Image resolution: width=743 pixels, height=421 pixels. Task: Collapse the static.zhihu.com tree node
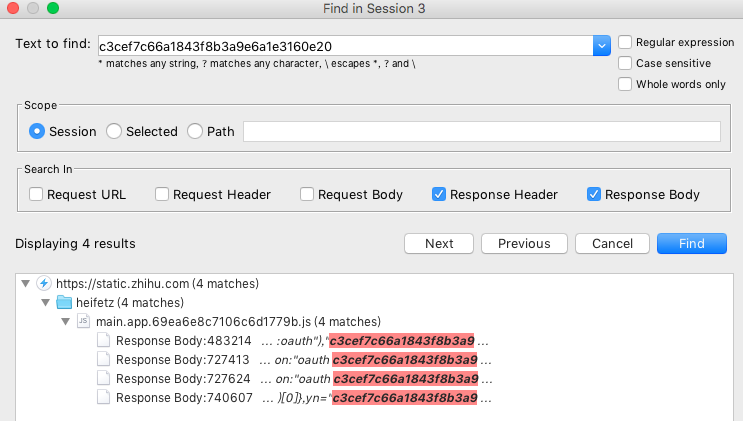(26, 284)
